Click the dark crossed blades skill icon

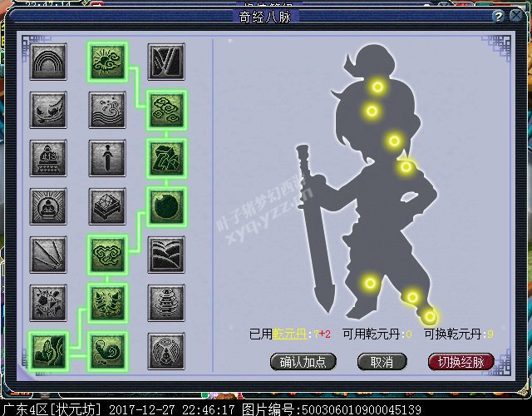pyautogui.click(x=166, y=62)
